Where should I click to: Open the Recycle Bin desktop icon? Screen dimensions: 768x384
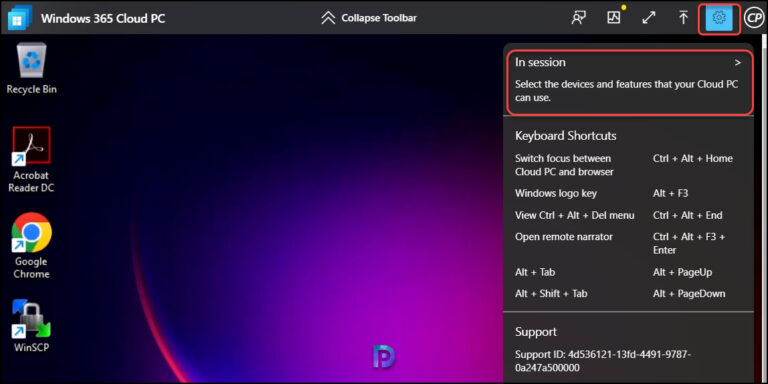(31, 69)
